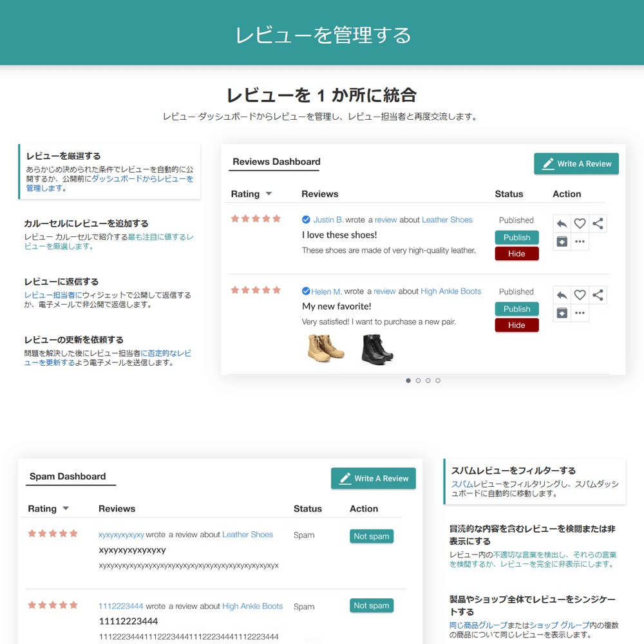
Task: Click heart icon on Justin B.'s review
Action: pos(580,223)
